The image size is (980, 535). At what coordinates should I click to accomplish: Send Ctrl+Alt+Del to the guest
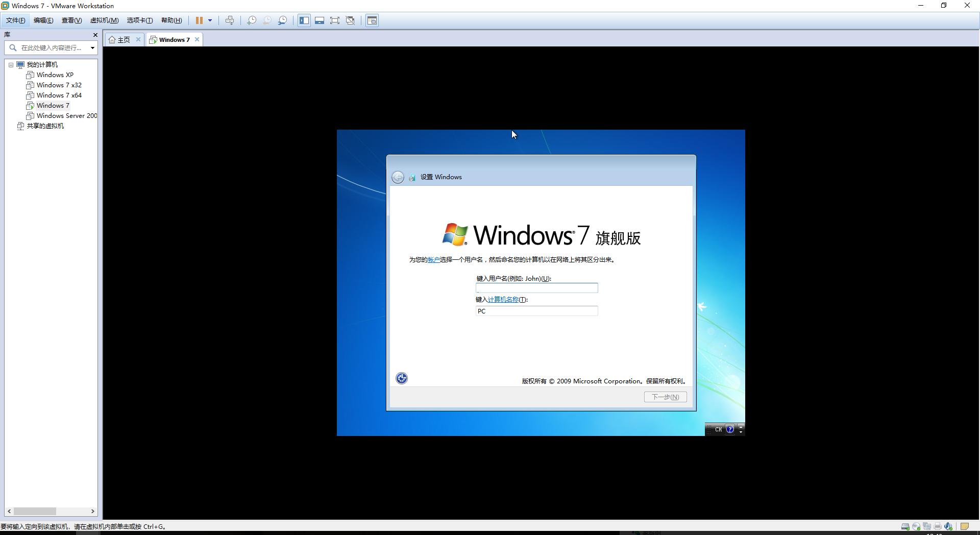[x=230, y=20]
